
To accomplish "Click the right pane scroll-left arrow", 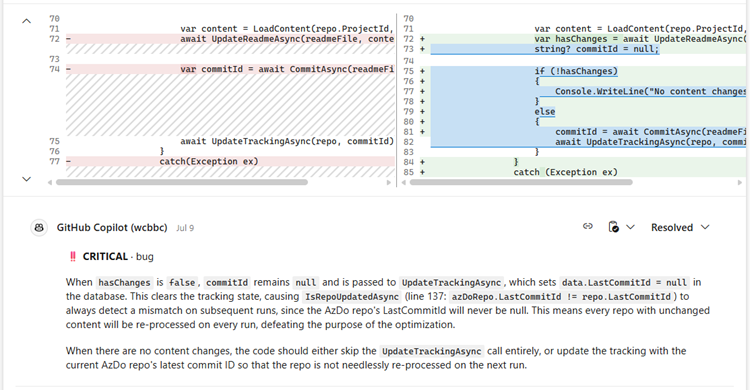I will pyautogui.click(x=404, y=182).
